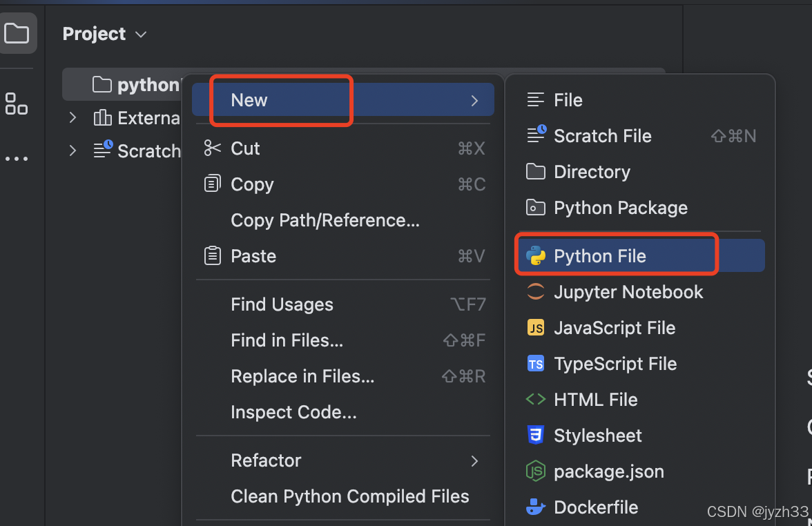Click the Python File snake icon
This screenshot has width=812, height=526.
pyautogui.click(x=536, y=256)
